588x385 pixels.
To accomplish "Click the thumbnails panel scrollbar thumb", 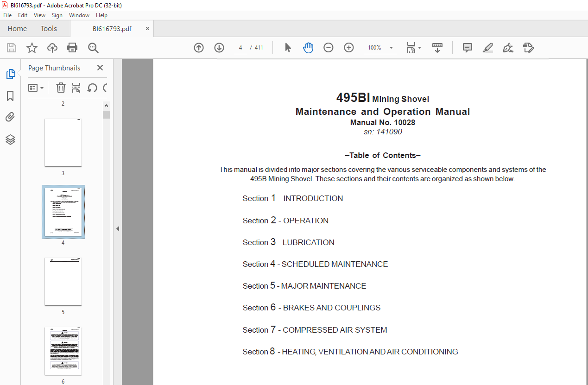I will pos(107,114).
